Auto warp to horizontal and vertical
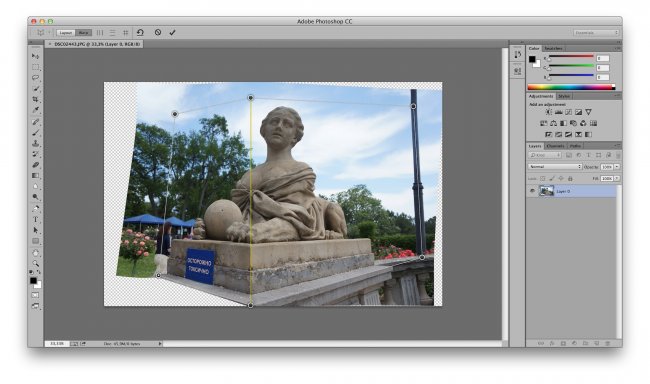The width and height of the screenshot is (650, 384). pyautogui.click(x=125, y=32)
